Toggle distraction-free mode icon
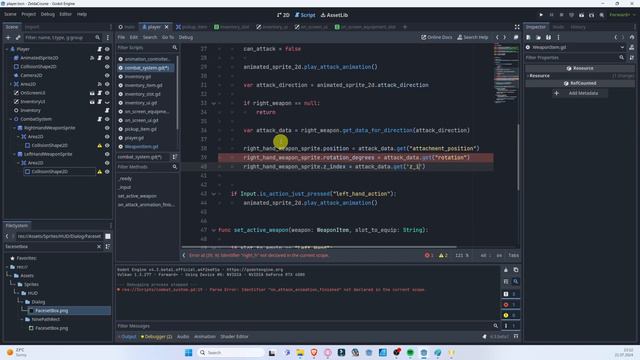The height and width of the screenshot is (360, 640). tap(517, 27)
